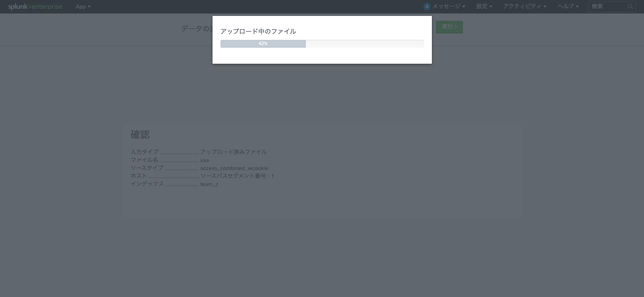Expand the メッセージ dropdown
The image size is (644, 297).
tap(449, 6)
